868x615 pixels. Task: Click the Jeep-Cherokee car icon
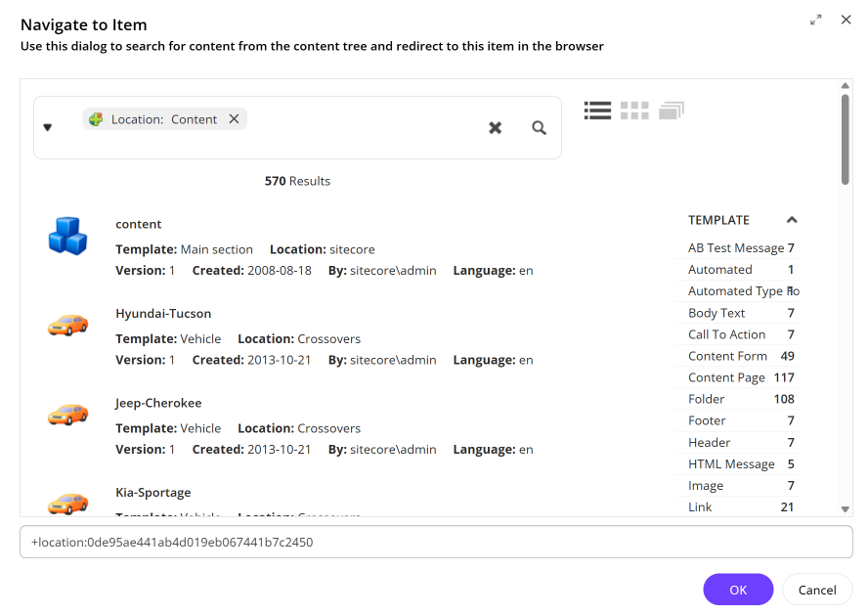[x=67, y=414]
